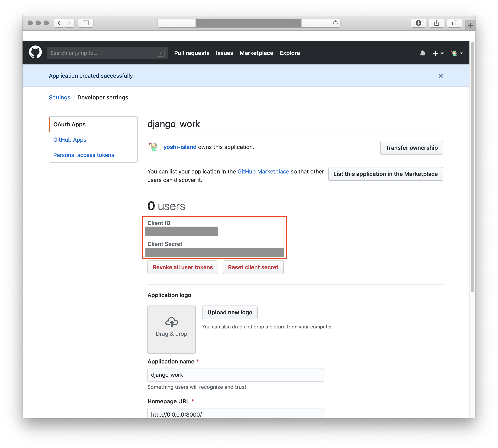Show Safari downloads
The height and width of the screenshot is (448, 498).
[x=418, y=23]
